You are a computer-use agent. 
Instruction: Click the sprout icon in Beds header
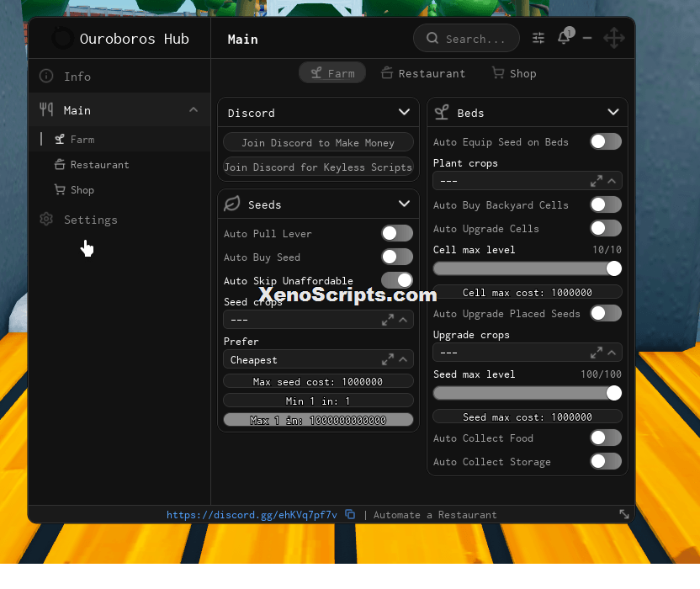click(442, 112)
